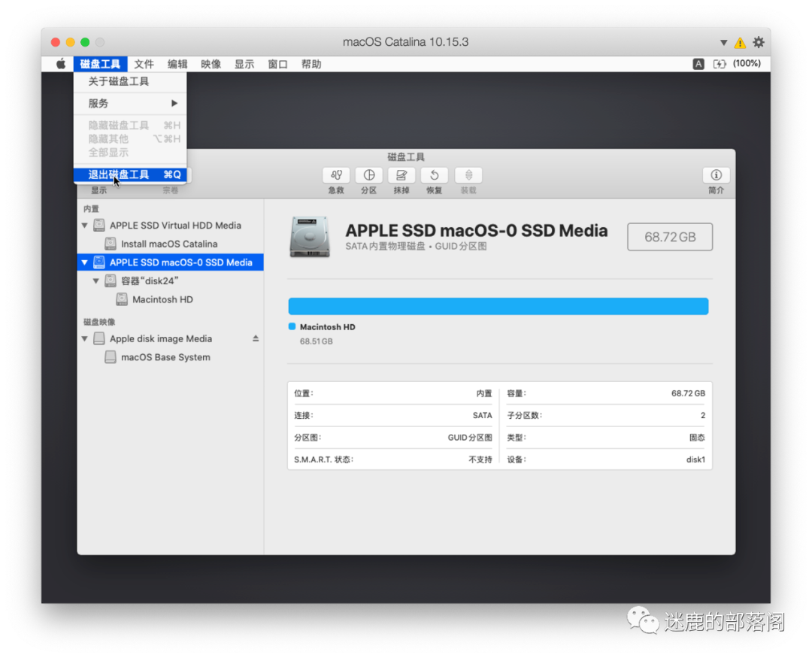Select APPLE SSD macOS-0 SSD Media row
The image size is (812, 658).
[x=171, y=262]
